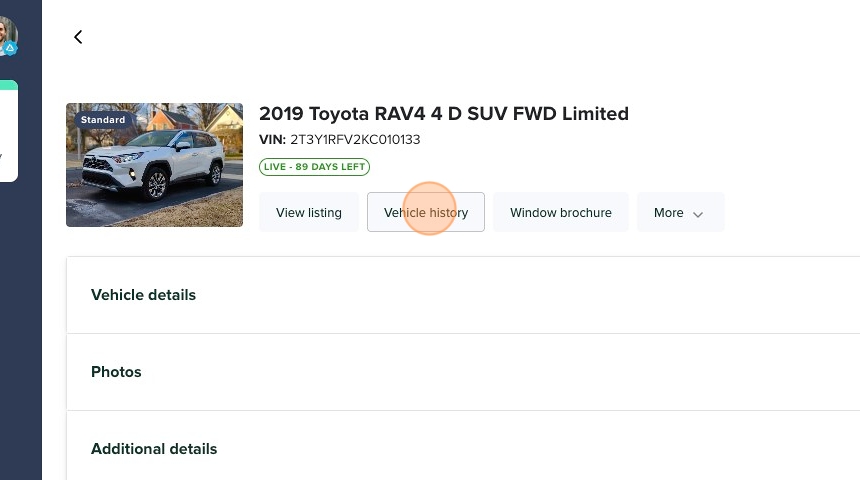Viewport: 860px width, 480px height.
Task: Open the Vehicle history report
Action: pos(426,212)
